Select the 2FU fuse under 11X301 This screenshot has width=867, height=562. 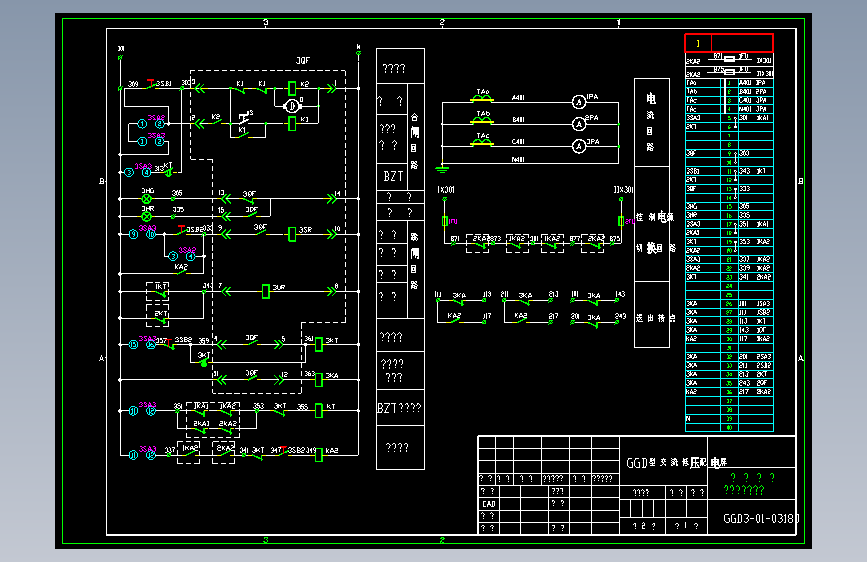click(x=621, y=221)
